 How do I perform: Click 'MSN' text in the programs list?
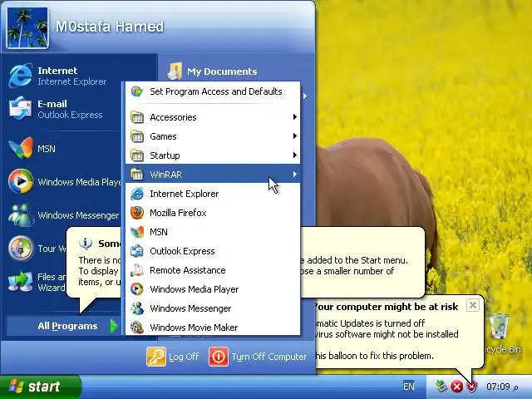[159, 232]
